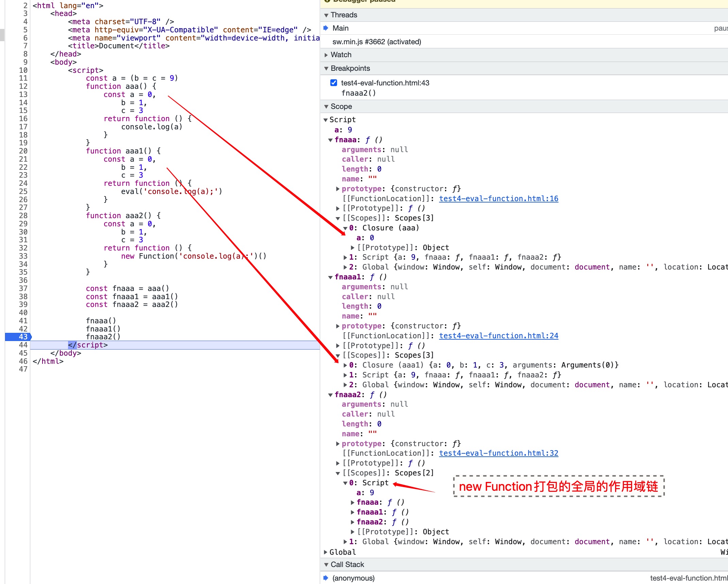This screenshot has height=584, width=728.
Task: Expand nested fnaaa1: ƒ () under 0: Script
Action: (353, 512)
